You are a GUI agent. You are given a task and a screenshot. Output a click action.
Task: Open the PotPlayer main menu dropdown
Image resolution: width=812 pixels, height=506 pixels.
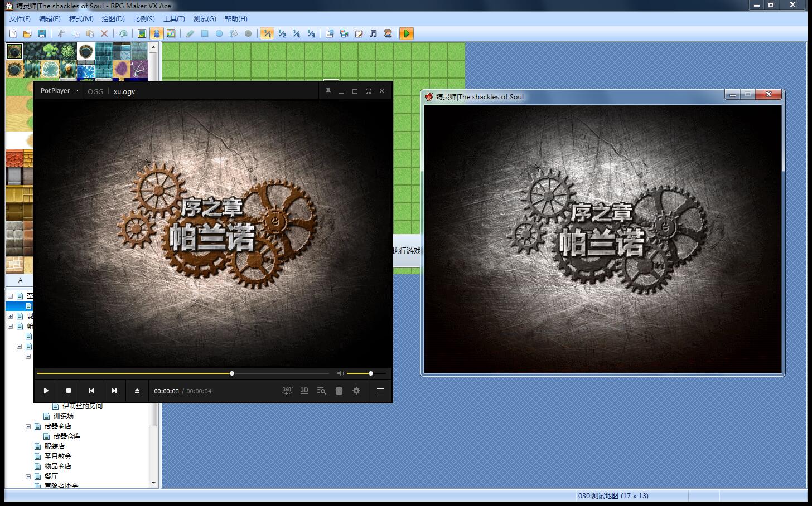click(59, 91)
